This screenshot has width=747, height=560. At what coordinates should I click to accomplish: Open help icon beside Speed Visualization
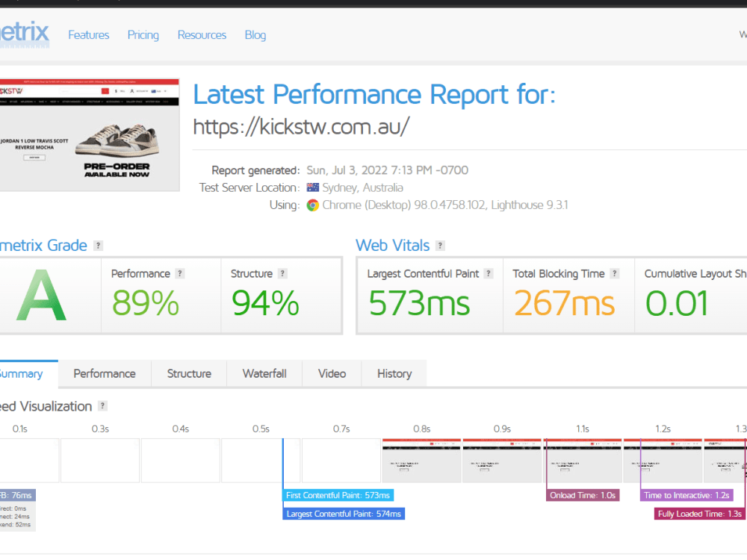click(x=102, y=405)
